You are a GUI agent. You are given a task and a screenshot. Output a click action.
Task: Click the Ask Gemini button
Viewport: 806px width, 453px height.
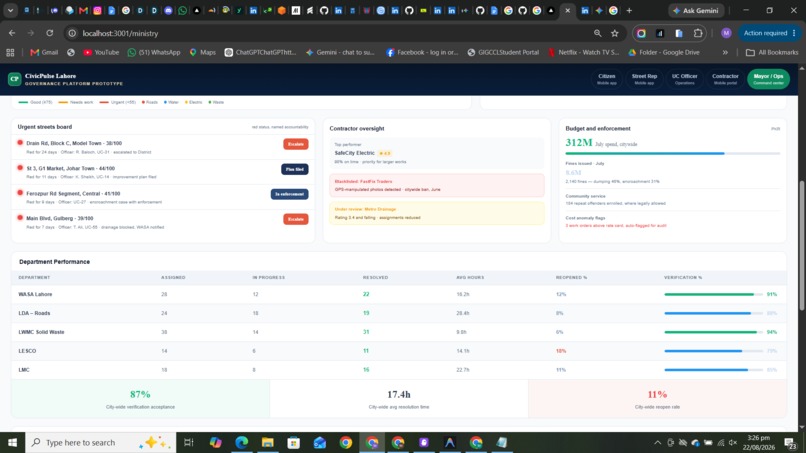[697, 10]
